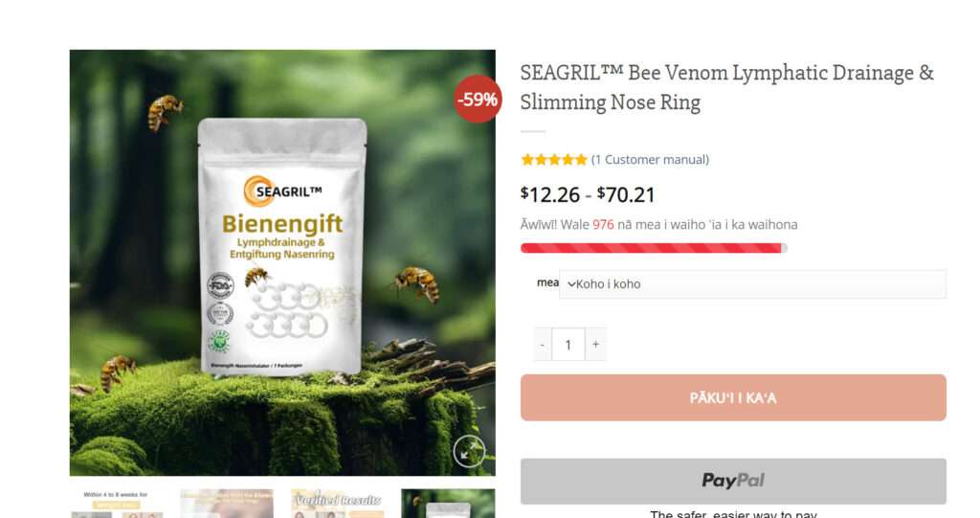Select the second product thumbnail
Screen dimensions: 980x518
pos(227,504)
